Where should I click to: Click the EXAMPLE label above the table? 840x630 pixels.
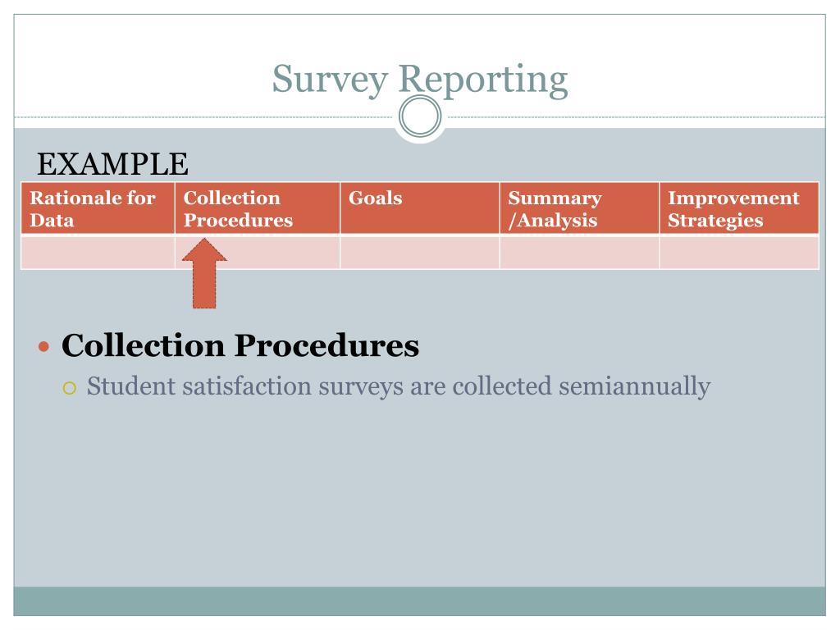click(x=112, y=164)
